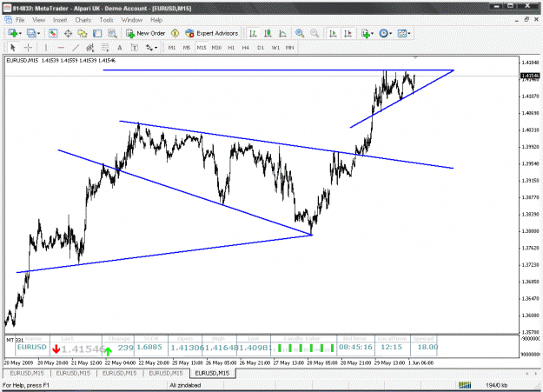Screen dimensions: 543x392
Task: Open the Periods clock icon
Action: point(383,33)
